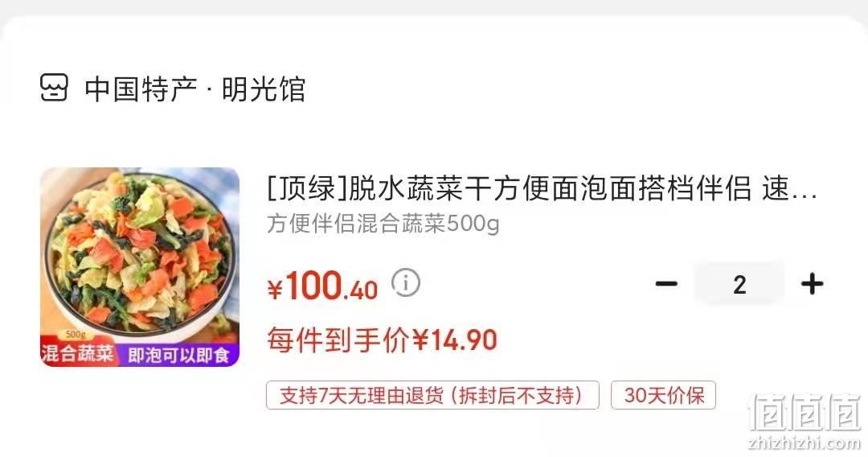Select the 方便伴侣混合蔬菜500g specification text

coord(383,224)
